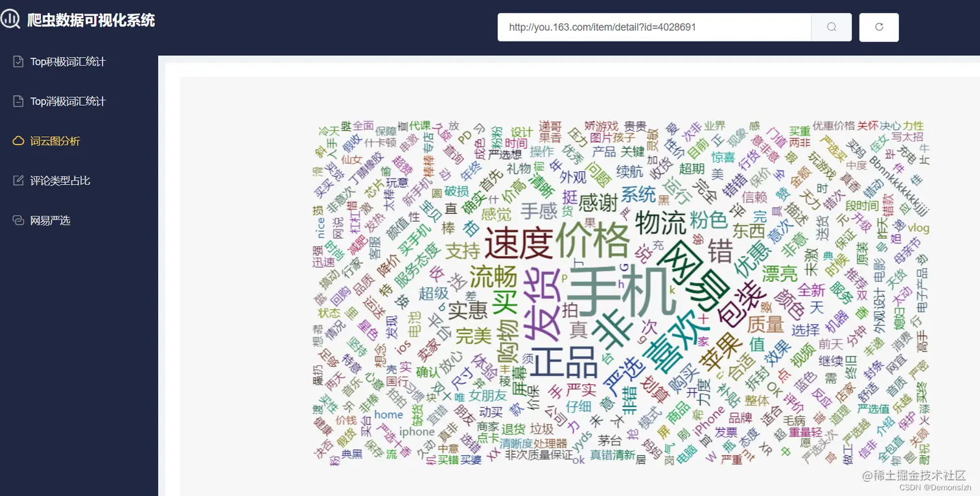Click the Top积极词汇统计 document icon
The height and width of the screenshot is (496, 980).
19,62
